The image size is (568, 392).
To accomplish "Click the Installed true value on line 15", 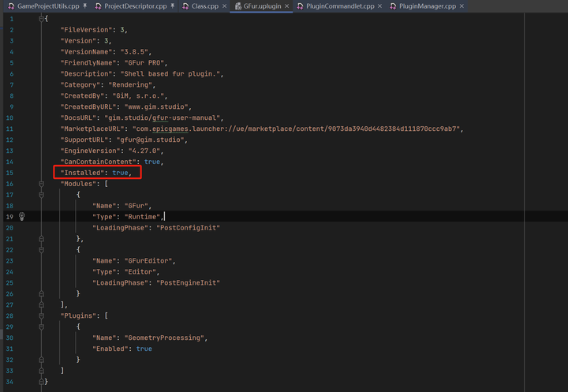I will pyautogui.click(x=120, y=173).
